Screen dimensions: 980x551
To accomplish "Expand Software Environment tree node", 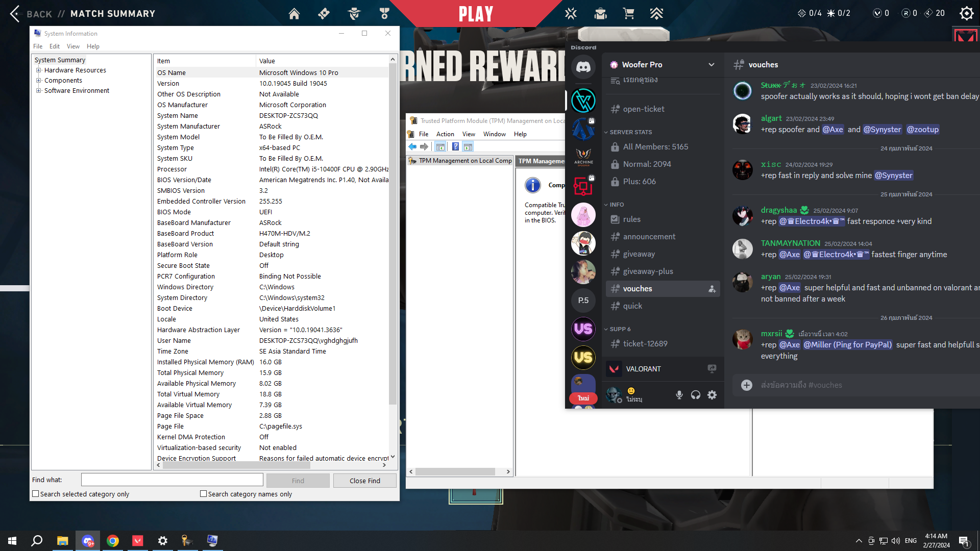I will click(38, 91).
